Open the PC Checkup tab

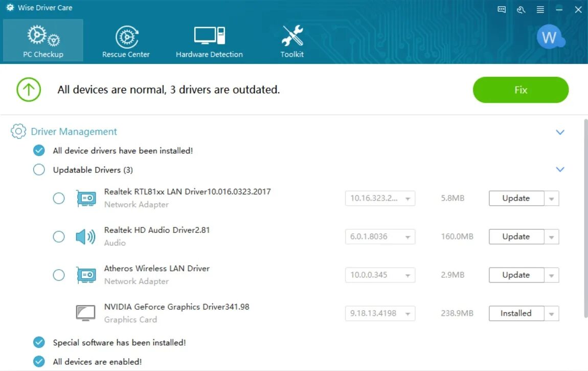(43, 40)
